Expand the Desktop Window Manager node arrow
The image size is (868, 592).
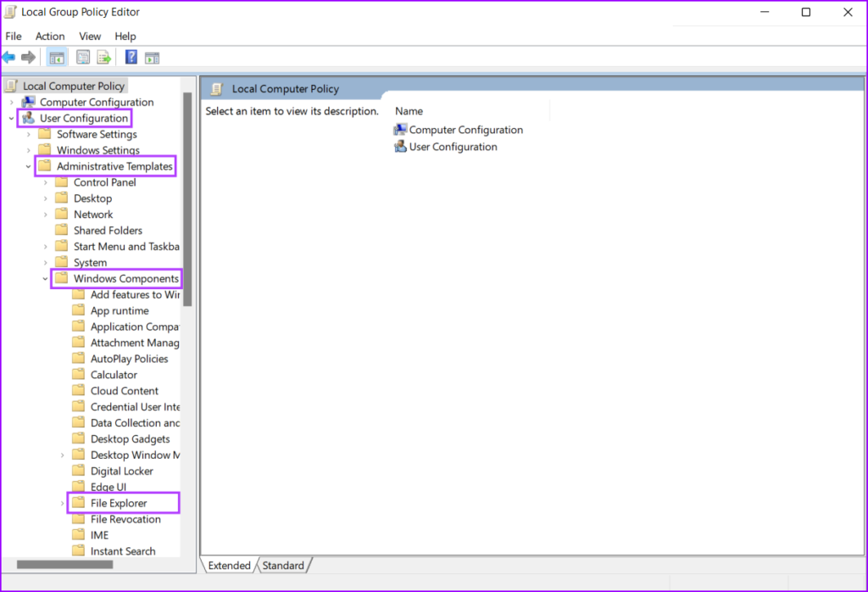click(63, 455)
